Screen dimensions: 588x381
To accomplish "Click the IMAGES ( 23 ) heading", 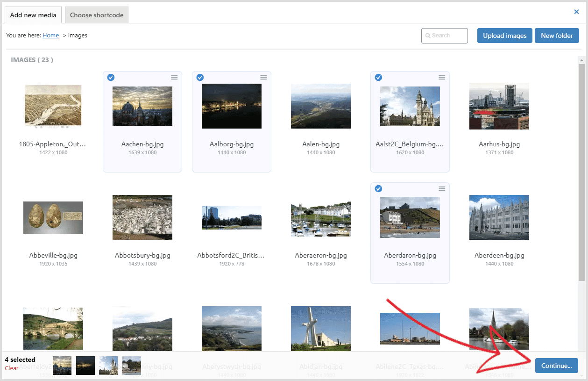I will pos(32,60).
